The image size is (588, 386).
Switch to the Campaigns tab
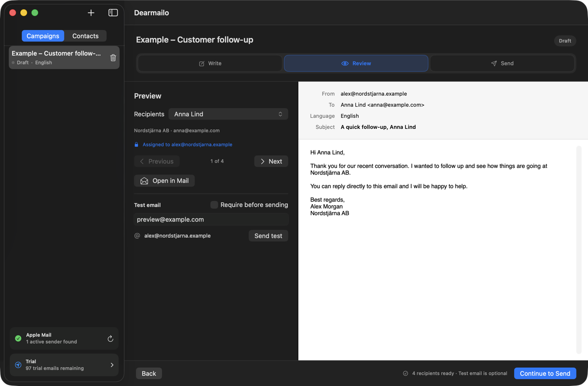tap(43, 36)
